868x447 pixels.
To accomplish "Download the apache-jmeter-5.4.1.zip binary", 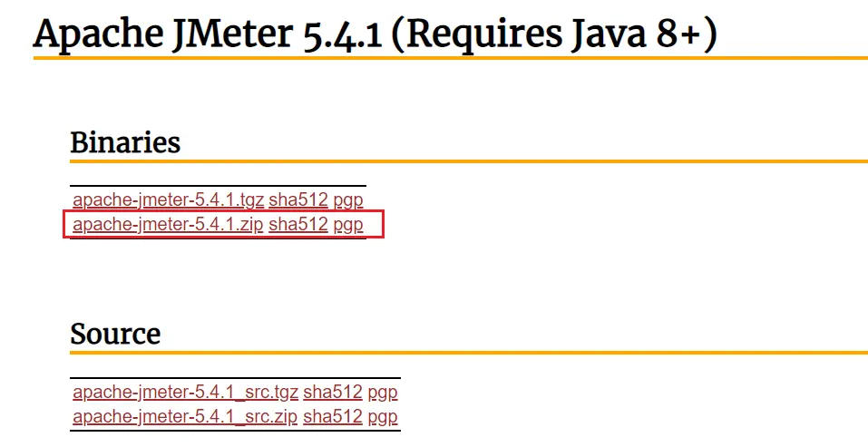I will tap(168, 224).
